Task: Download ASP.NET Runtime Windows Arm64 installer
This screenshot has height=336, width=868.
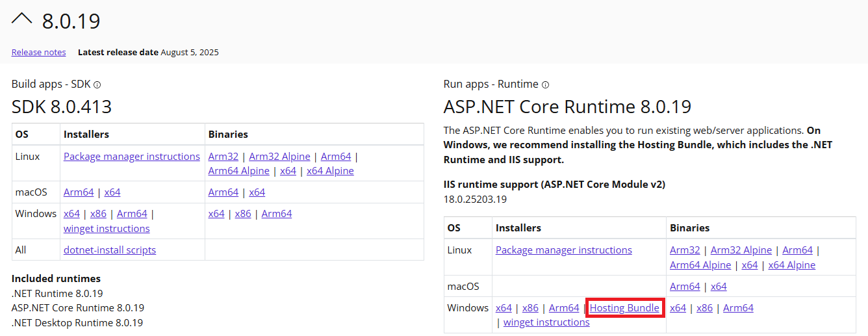Action: [x=564, y=308]
